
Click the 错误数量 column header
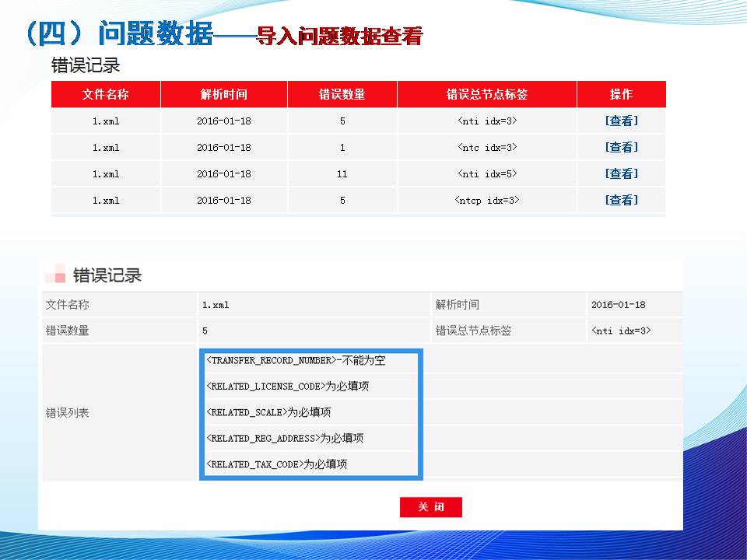(342, 94)
